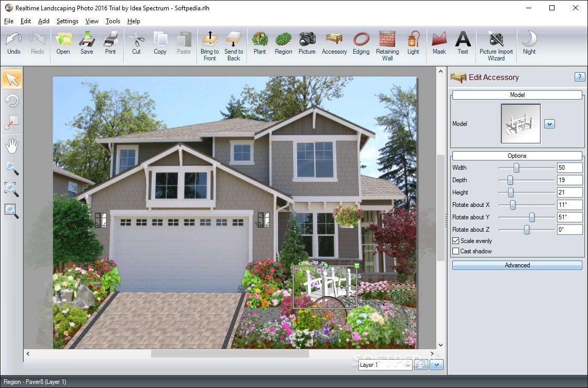This screenshot has height=388, width=588.
Task: Click the canvas horizontal scrollbar thumb
Action: tap(230, 353)
